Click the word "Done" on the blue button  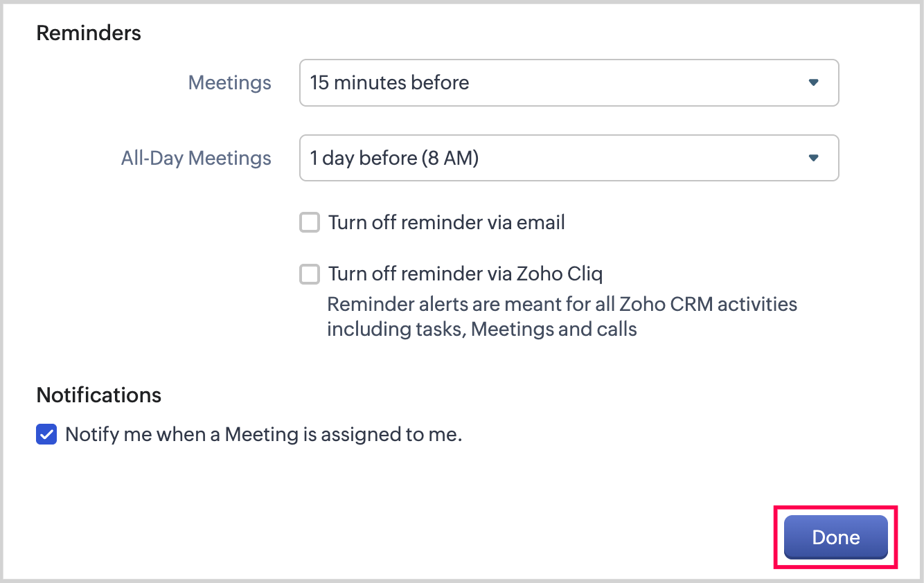[x=836, y=538]
